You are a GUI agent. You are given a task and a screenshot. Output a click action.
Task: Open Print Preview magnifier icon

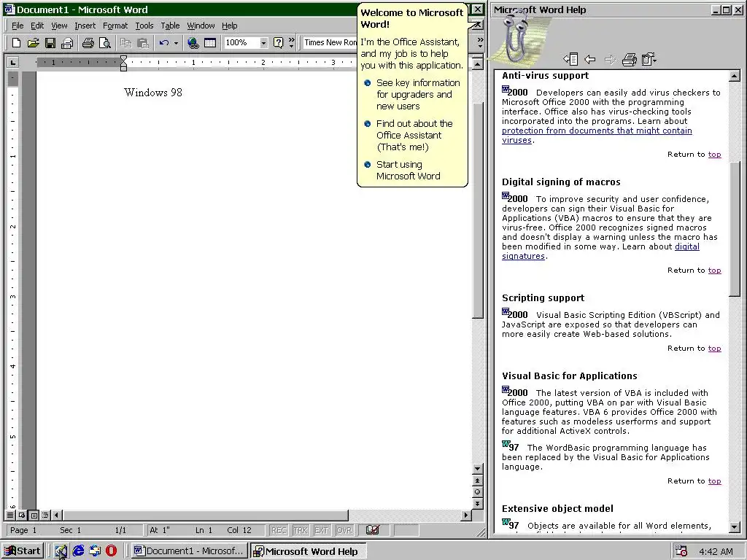[x=105, y=43]
